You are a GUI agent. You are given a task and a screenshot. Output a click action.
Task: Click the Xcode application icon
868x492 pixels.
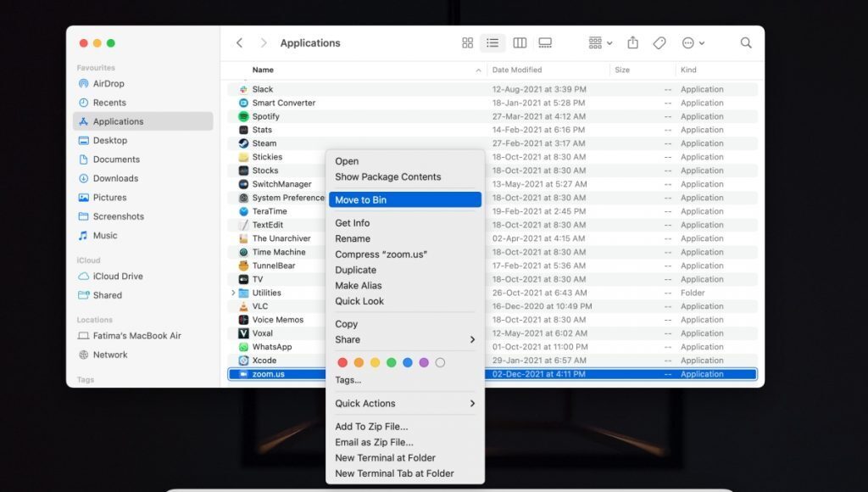click(x=245, y=360)
